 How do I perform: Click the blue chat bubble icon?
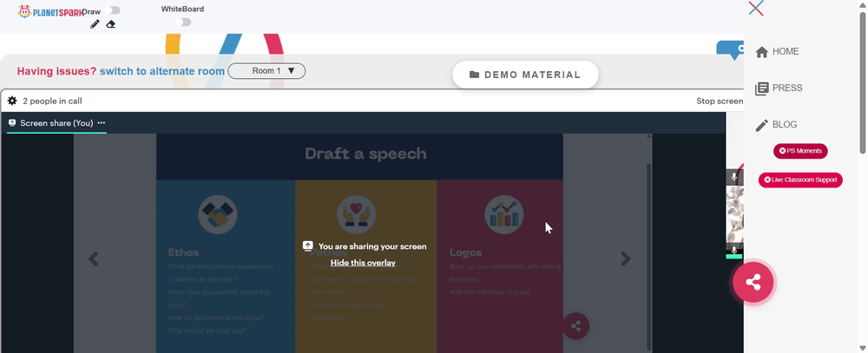click(x=730, y=50)
